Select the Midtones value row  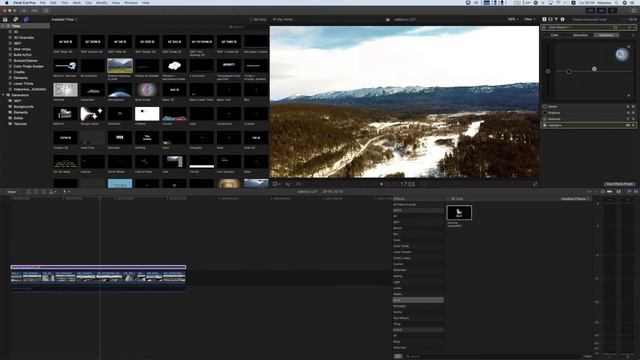[589, 119]
